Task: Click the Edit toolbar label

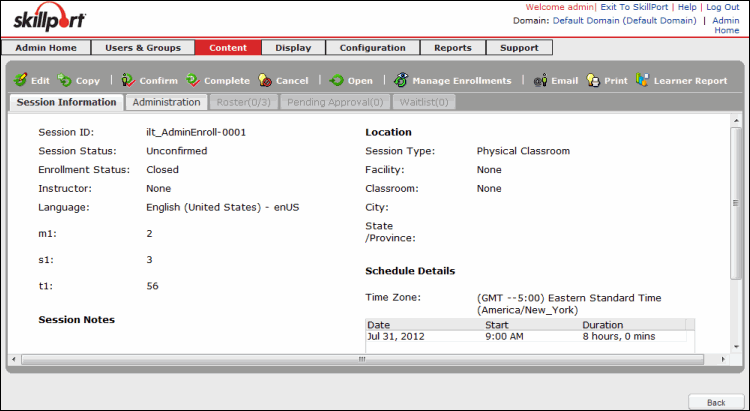Action: pos(40,81)
